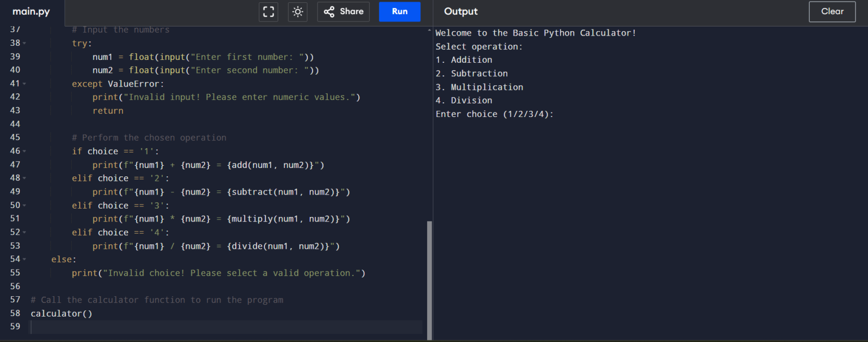
Task: Fold the if block at line 46
Action: [24, 151]
